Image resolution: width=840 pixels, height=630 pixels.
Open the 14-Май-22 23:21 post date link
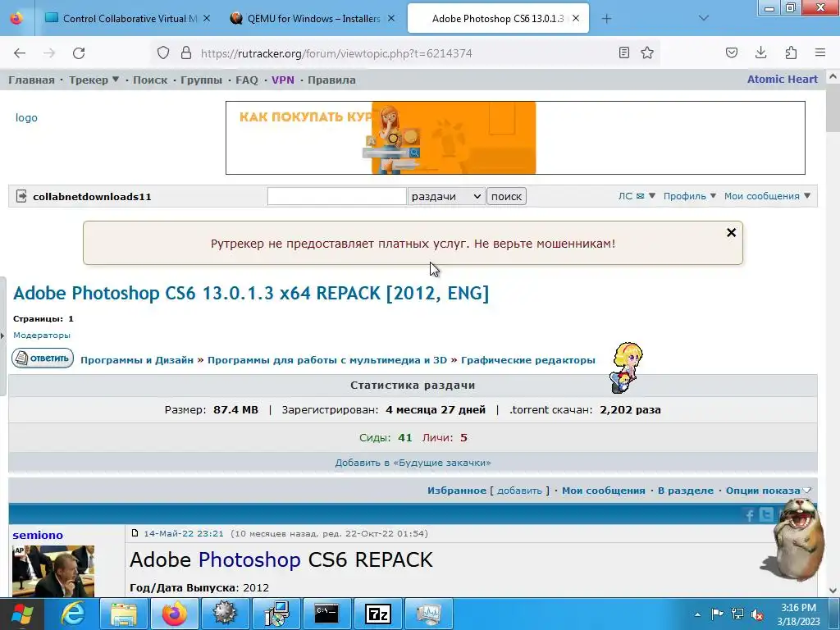pos(183,533)
